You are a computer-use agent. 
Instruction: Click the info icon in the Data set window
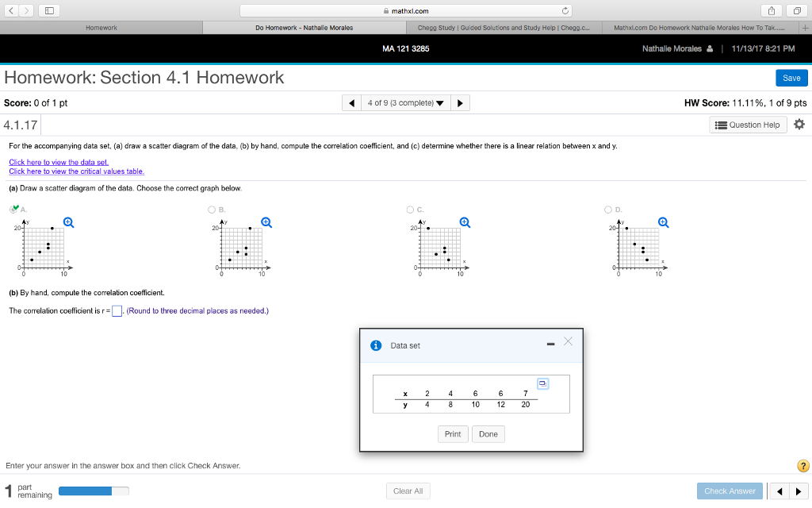[x=375, y=344]
